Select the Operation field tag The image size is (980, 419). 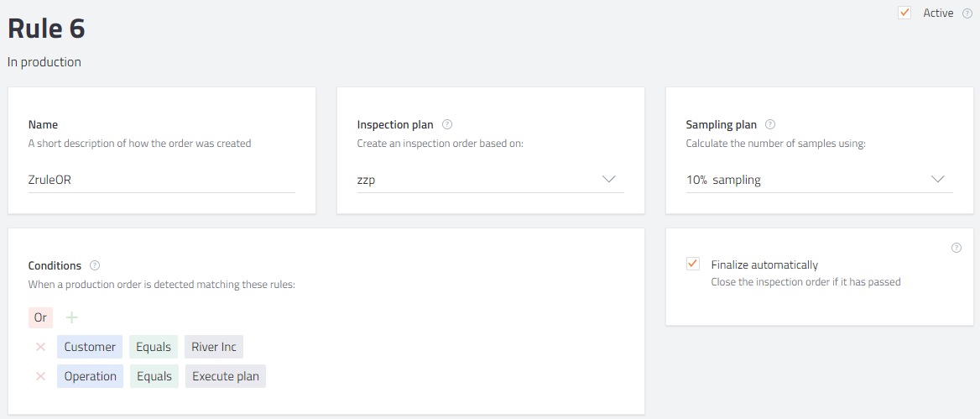tap(90, 376)
